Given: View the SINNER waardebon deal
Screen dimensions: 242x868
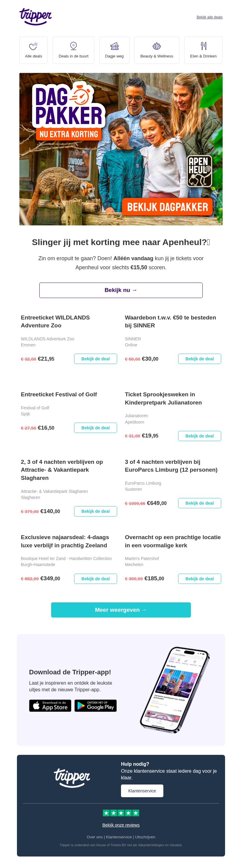Looking at the screenshot, I should click(x=199, y=359).
